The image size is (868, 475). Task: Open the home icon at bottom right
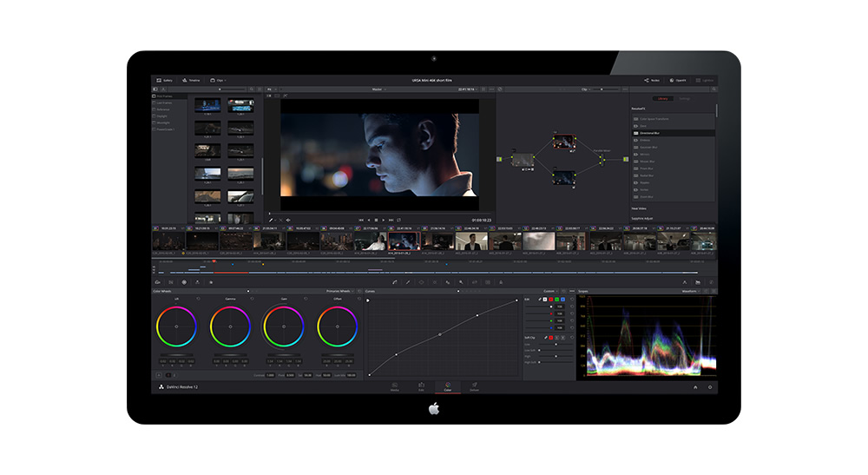[694, 386]
